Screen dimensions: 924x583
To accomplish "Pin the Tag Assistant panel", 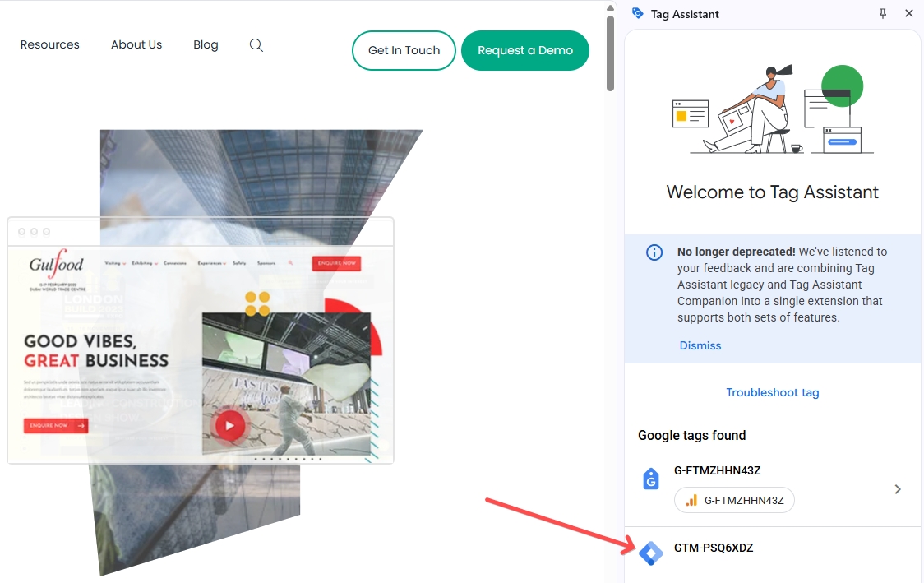I will tap(882, 13).
